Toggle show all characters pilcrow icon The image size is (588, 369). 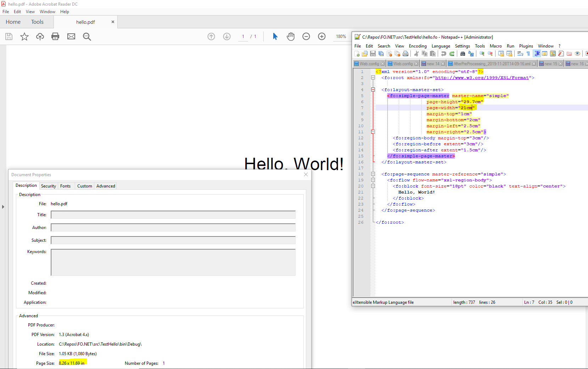coord(528,54)
